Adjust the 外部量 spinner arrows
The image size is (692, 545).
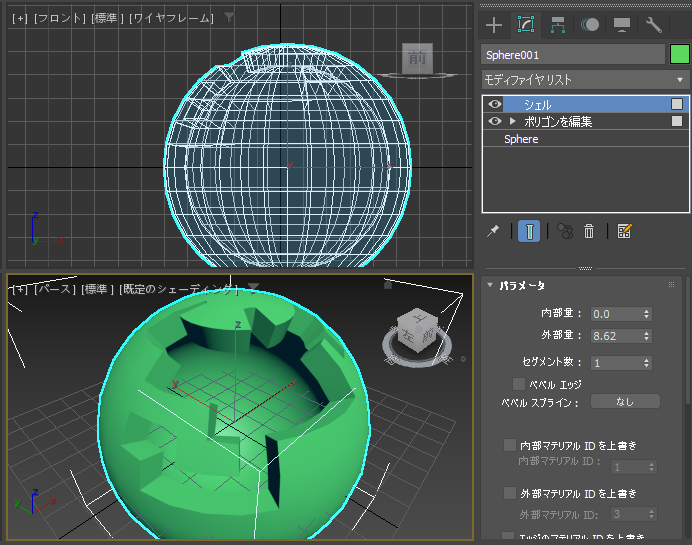(647, 336)
